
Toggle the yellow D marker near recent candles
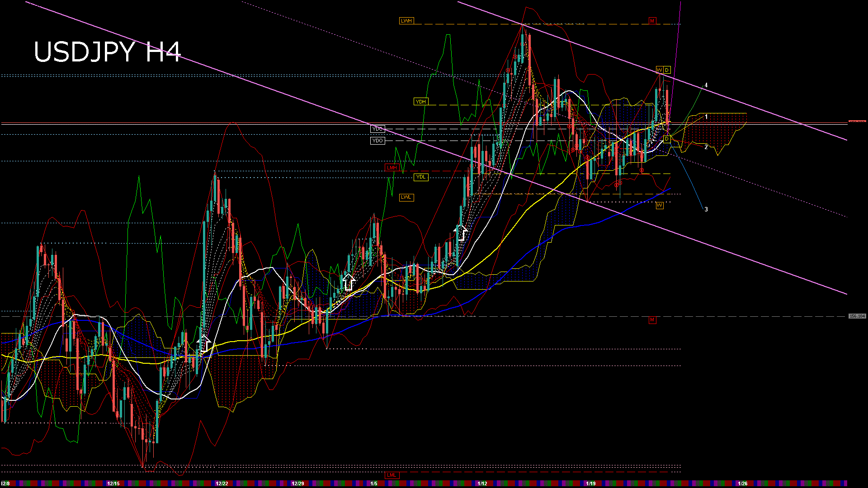[667, 139]
